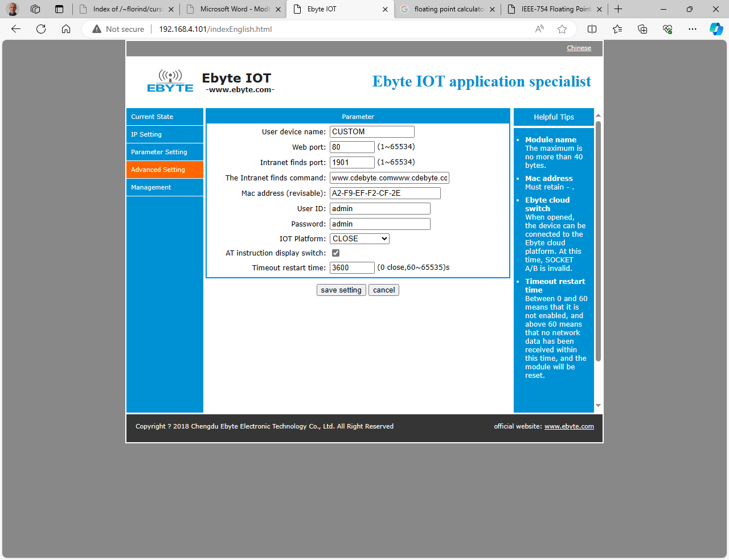
Task: Go to the browser Home icon
Action: coord(66,29)
